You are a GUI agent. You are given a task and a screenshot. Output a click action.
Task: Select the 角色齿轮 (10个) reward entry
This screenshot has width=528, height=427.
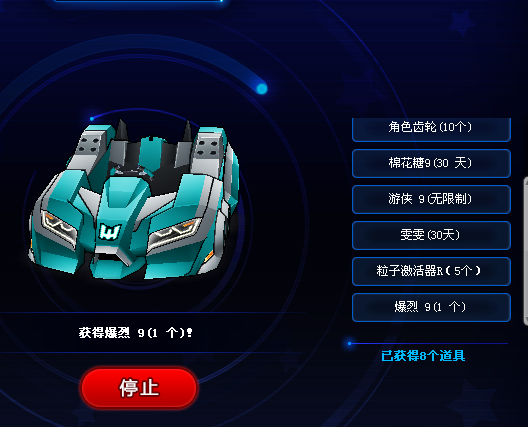pyautogui.click(x=431, y=129)
